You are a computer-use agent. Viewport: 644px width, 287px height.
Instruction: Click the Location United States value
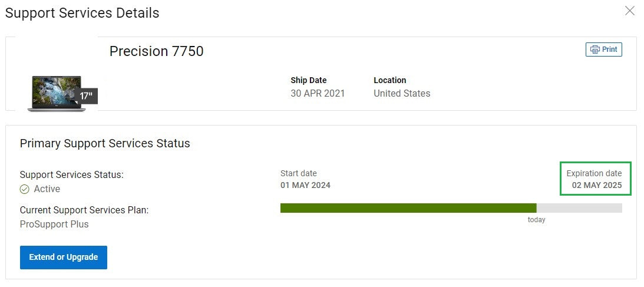tap(402, 93)
